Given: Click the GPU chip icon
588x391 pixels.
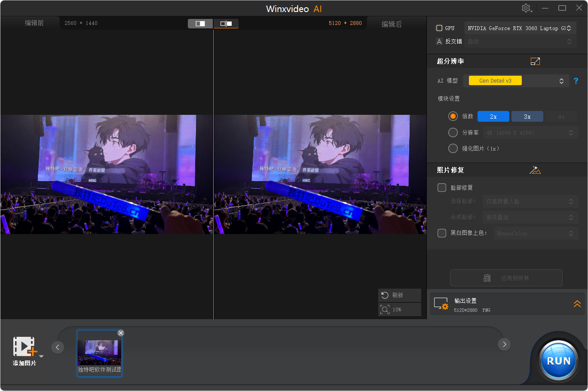Looking at the screenshot, I should (x=439, y=28).
